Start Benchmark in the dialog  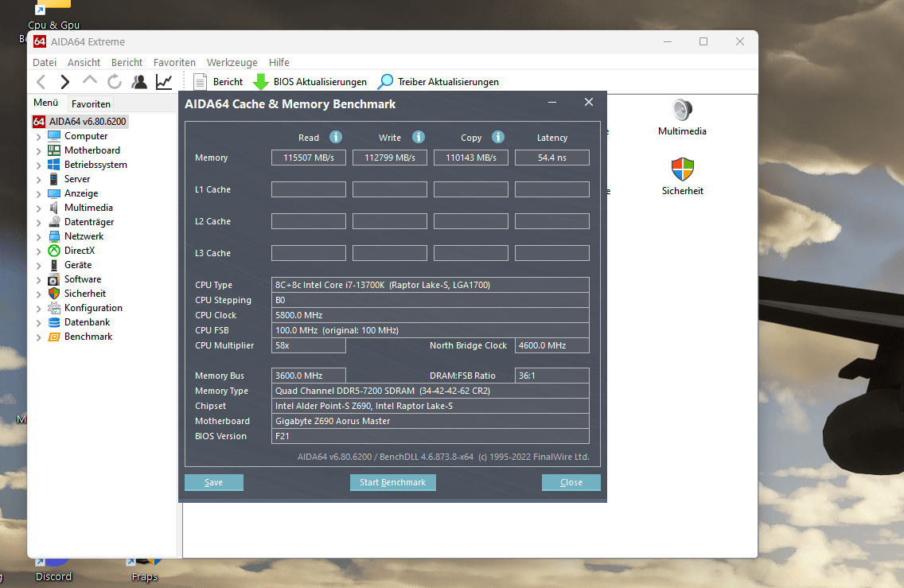(392, 482)
